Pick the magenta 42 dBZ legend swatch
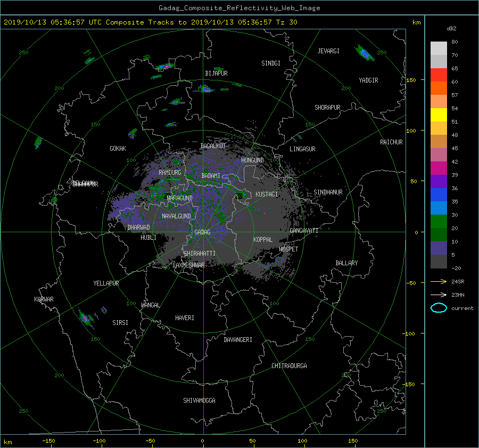The width and height of the screenshot is (479, 448). 439,168
